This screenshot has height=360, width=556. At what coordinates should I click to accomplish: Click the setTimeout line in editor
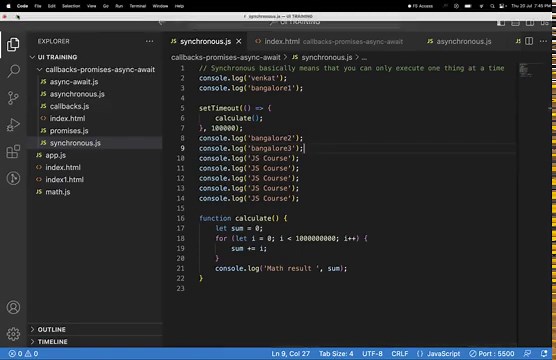tap(235, 108)
